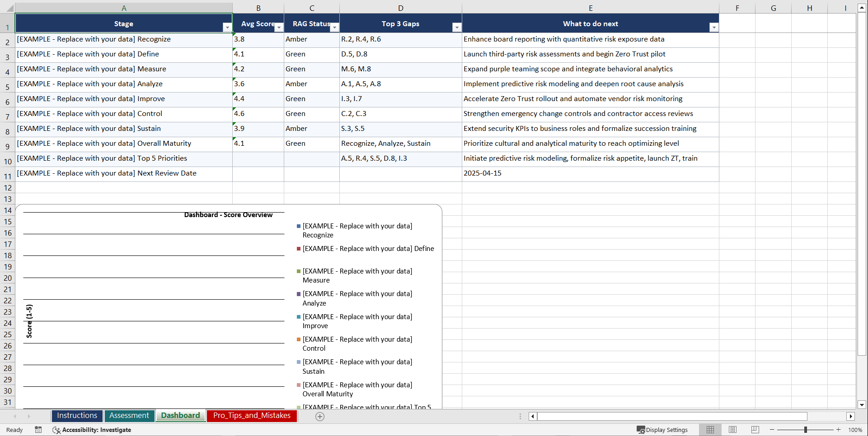868x436 pixels.
Task: Add a new worksheet with plus icon
Action: click(x=320, y=416)
